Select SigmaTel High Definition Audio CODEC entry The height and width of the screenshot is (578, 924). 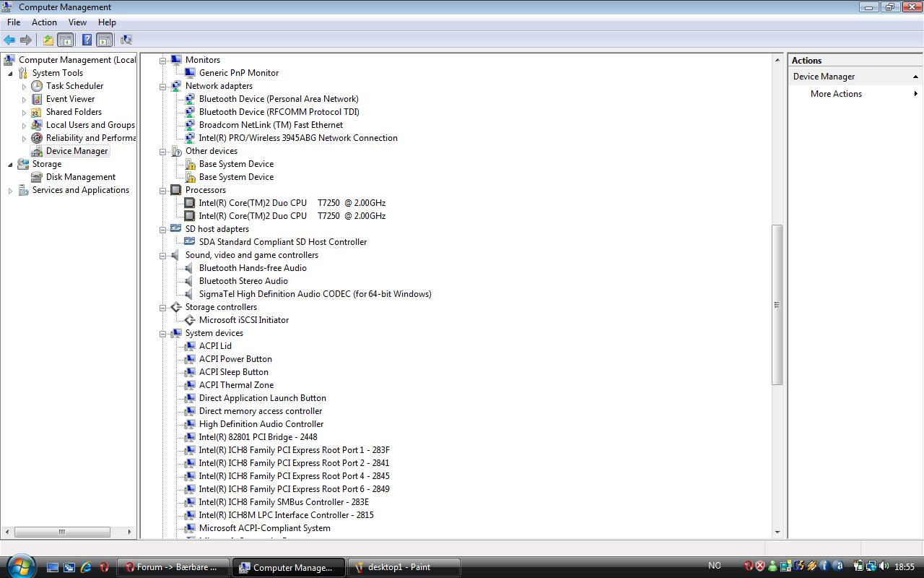click(x=315, y=294)
